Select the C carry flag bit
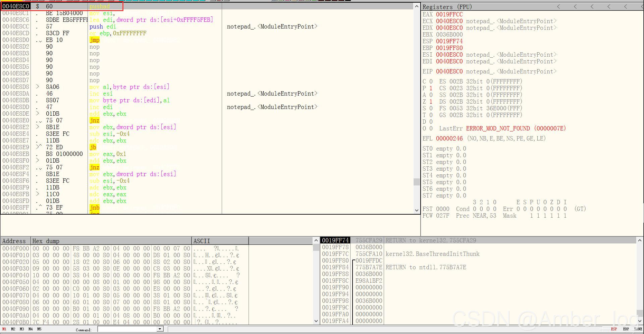644x334 pixels. (x=431, y=81)
